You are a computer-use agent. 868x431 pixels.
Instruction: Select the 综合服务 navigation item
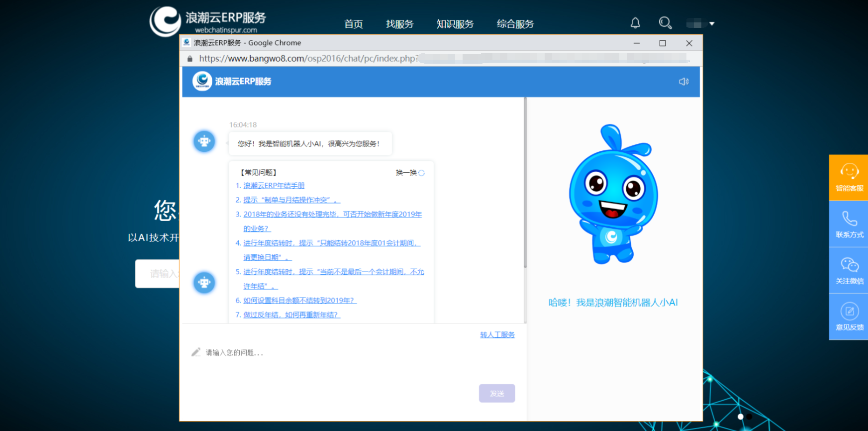(515, 24)
